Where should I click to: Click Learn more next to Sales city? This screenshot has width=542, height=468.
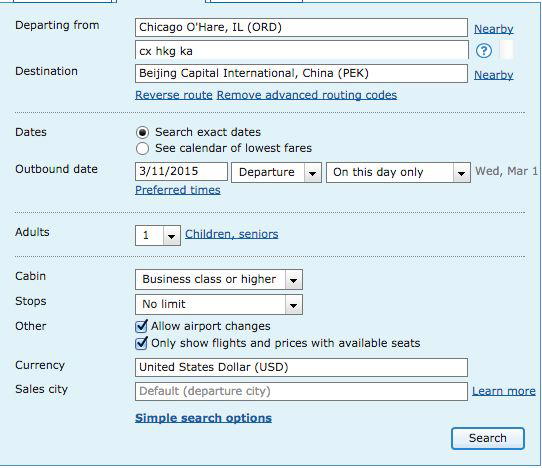pos(504,391)
